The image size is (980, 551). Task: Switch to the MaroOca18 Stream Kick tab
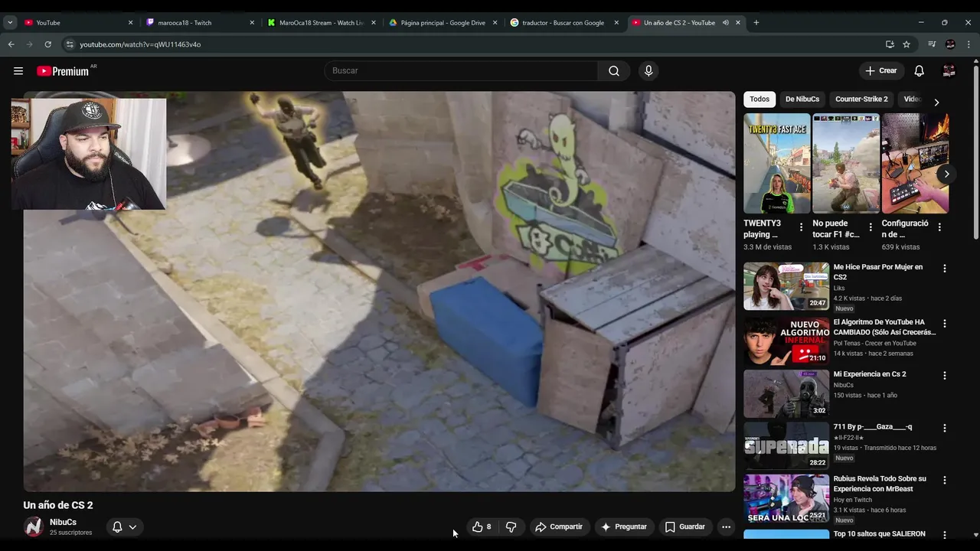[x=322, y=22]
